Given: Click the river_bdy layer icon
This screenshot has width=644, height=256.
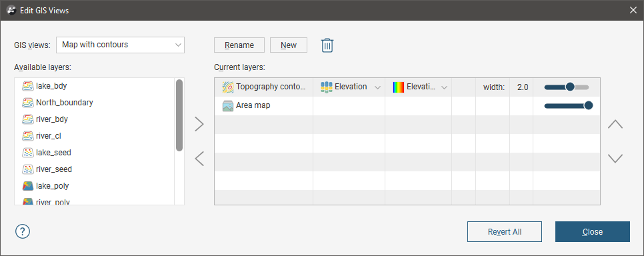Looking at the screenshot, I should pyautogui.click(x=27, y=119).
